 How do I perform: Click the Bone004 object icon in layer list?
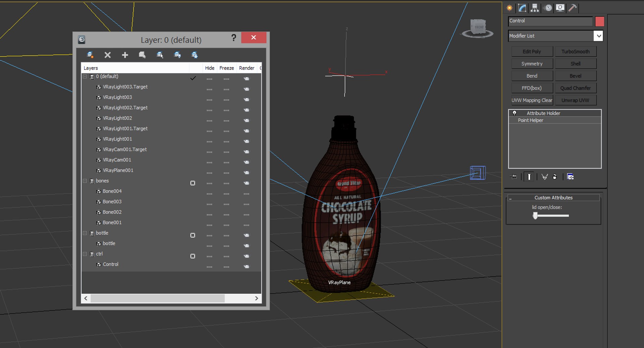99,191
